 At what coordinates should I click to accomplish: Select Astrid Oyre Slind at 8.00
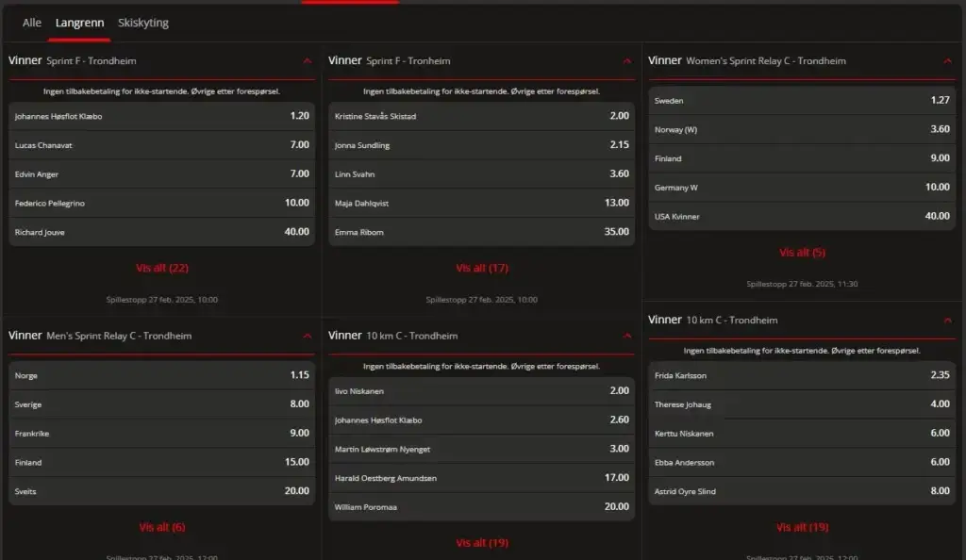pyautogui.click(x=802, y=491)
